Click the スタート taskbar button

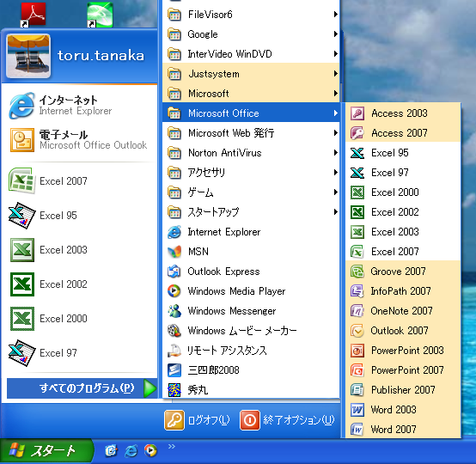pos(46,451)
